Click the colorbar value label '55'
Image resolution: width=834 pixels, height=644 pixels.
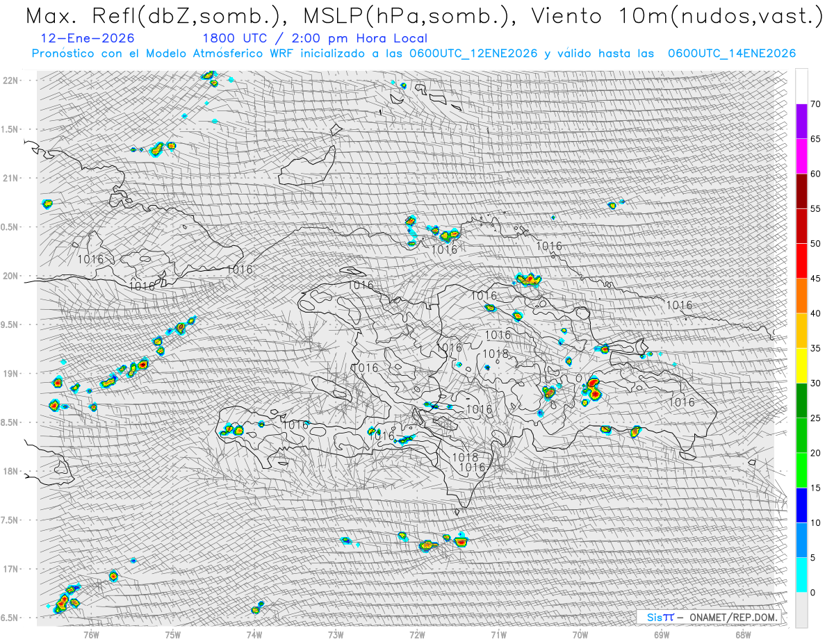click(815, 208)
